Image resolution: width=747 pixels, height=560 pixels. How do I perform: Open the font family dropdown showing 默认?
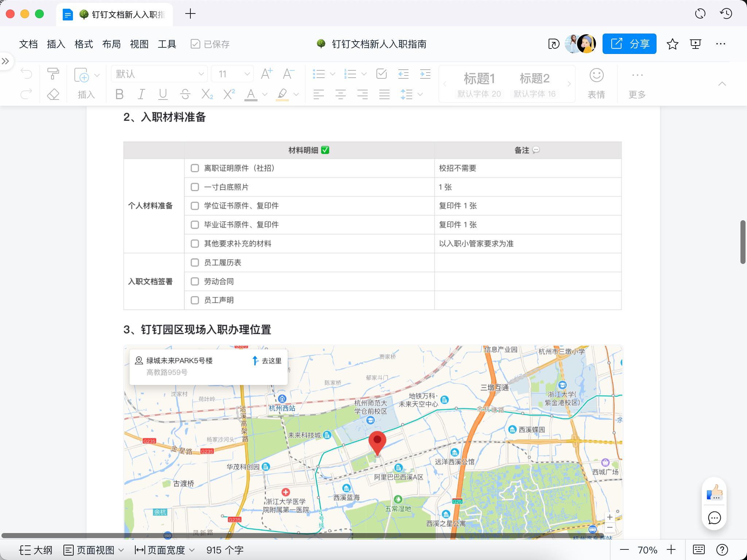[159, 74]
